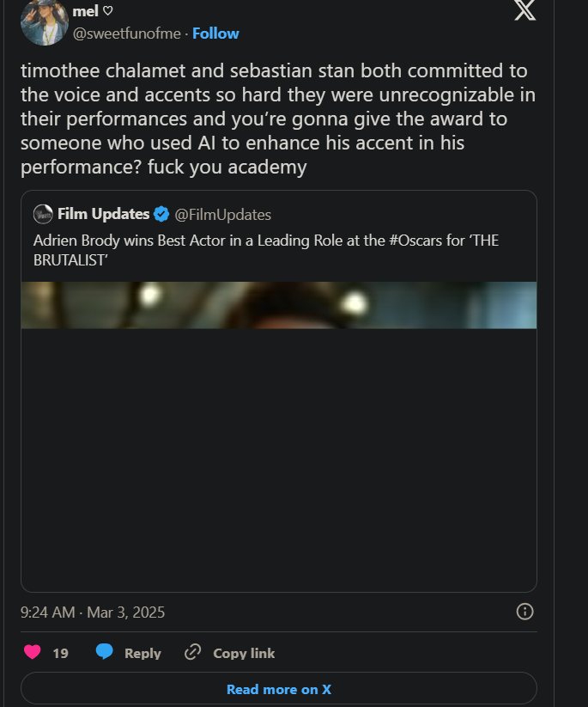Click the Copy link text
588x707 pixels.
(x=244, y=653)
